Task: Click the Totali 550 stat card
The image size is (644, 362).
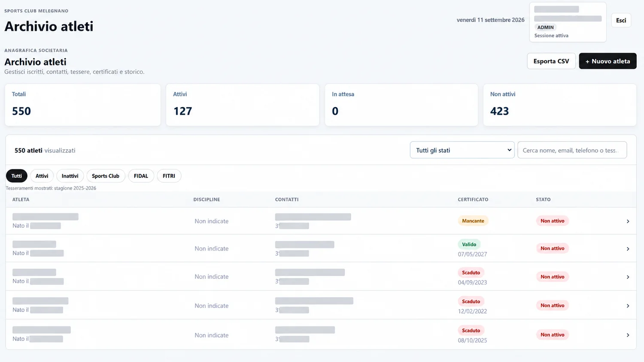Action: tap(83, 105)
